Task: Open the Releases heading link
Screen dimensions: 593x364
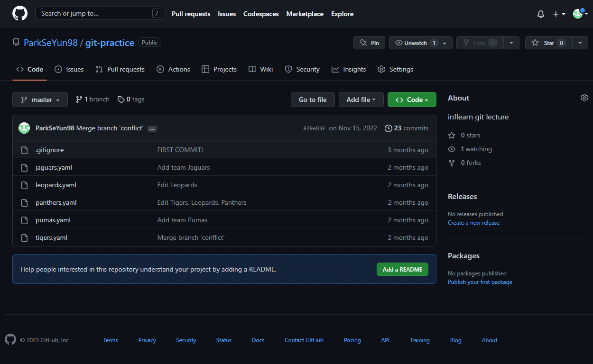Action: (x=463, y=196)
